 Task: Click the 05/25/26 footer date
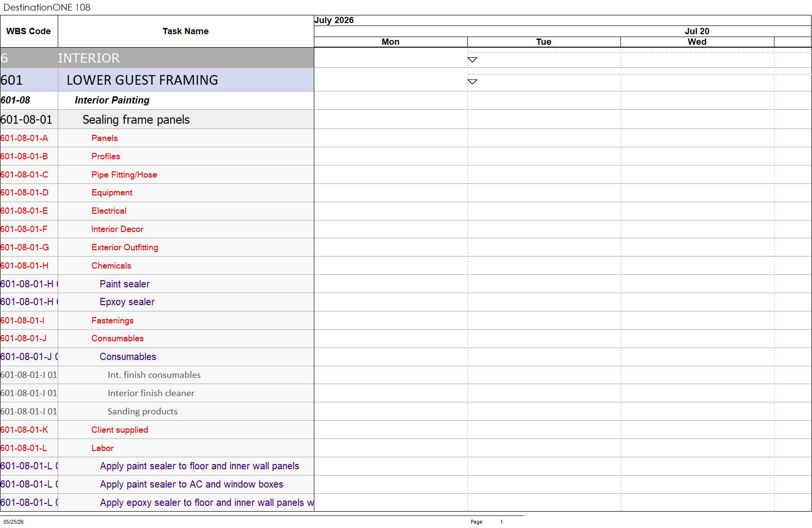coord(13,522)
